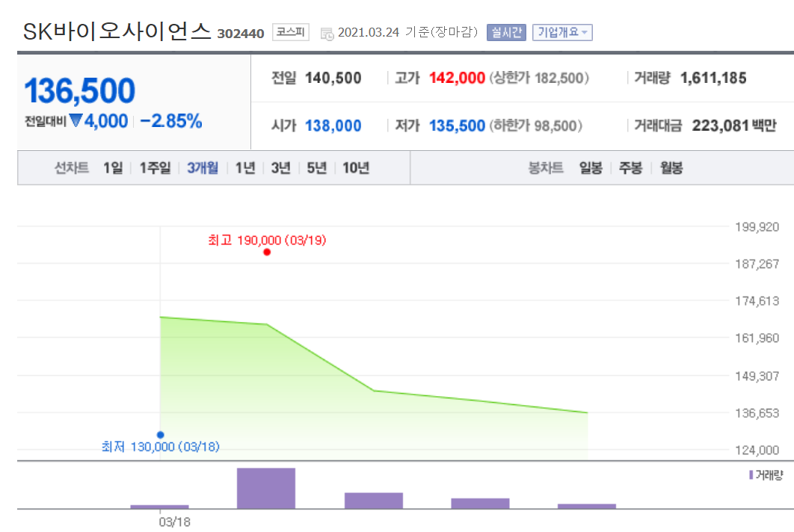Screen dimensions: 794x532
Task: Click the 161,960 price axis label
Action: [757, 338]
